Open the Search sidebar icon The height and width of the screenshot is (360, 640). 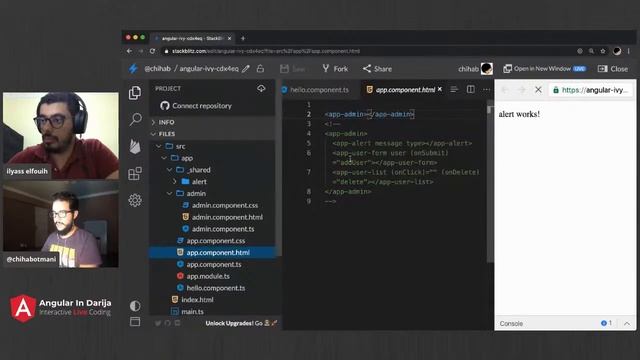coord(135,119)
